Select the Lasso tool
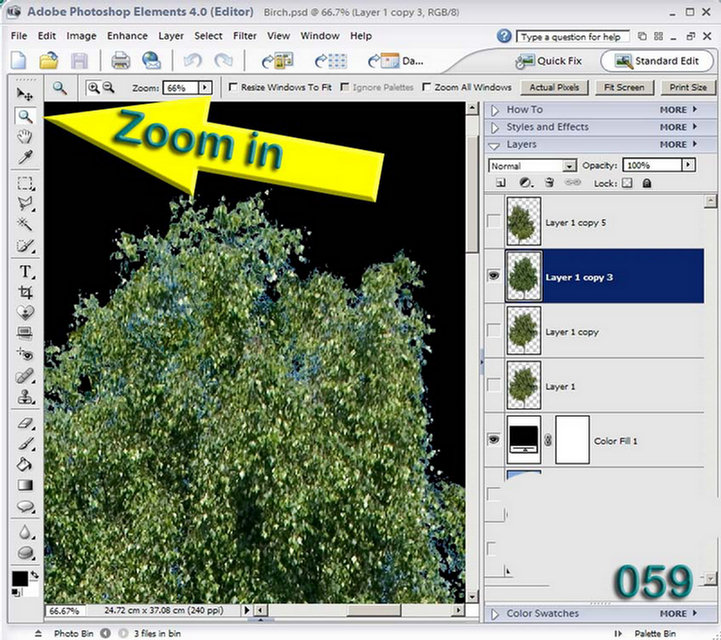This screenshot has height=640, width=721. [25, 204]
